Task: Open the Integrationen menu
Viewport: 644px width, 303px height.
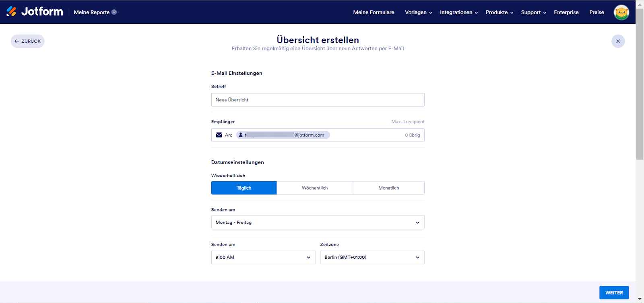Action: pyautogui.click(x=458, y=12)
